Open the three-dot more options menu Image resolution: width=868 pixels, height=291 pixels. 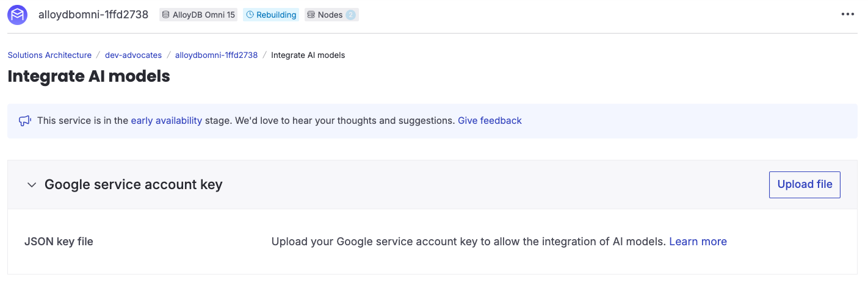tap(847, 15)
